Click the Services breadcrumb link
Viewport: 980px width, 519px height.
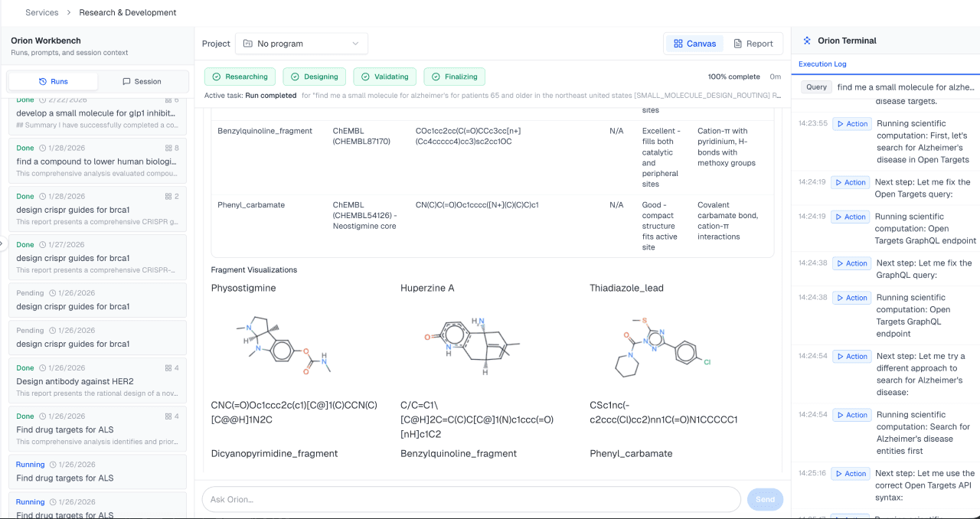41,12
